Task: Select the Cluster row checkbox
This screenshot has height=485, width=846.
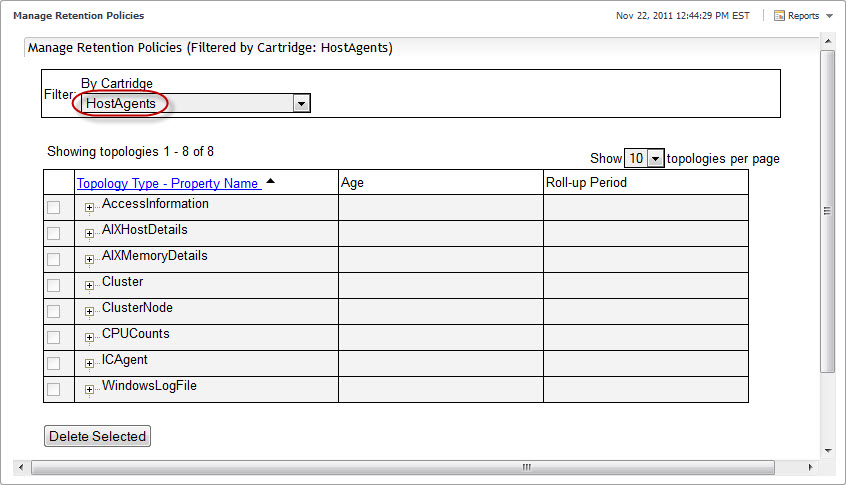Action: (54, 286)
